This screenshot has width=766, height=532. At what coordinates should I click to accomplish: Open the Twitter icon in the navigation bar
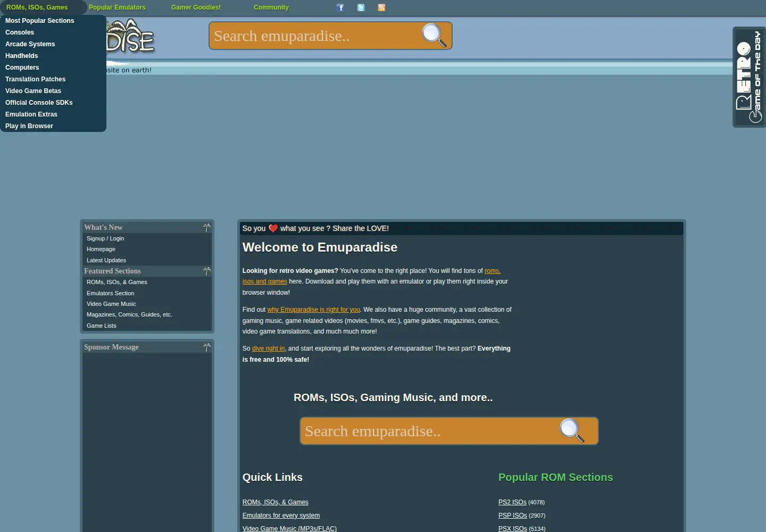tap(361, 7)
